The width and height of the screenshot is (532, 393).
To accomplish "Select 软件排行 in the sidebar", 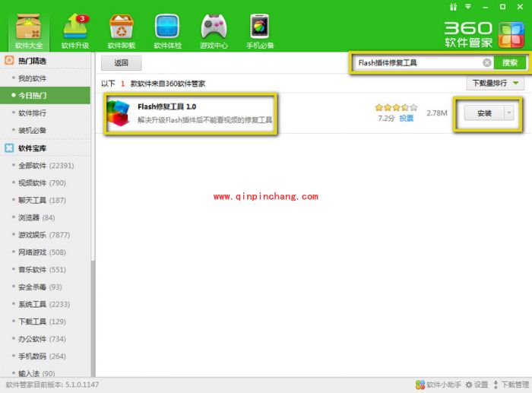I will coord(32,113).
